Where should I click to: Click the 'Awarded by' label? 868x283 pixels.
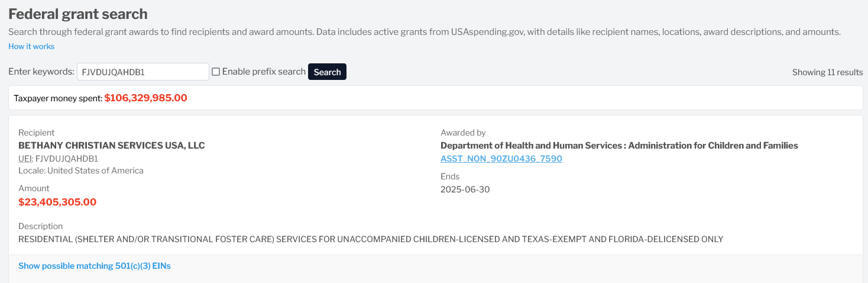[x=463, y=133]
